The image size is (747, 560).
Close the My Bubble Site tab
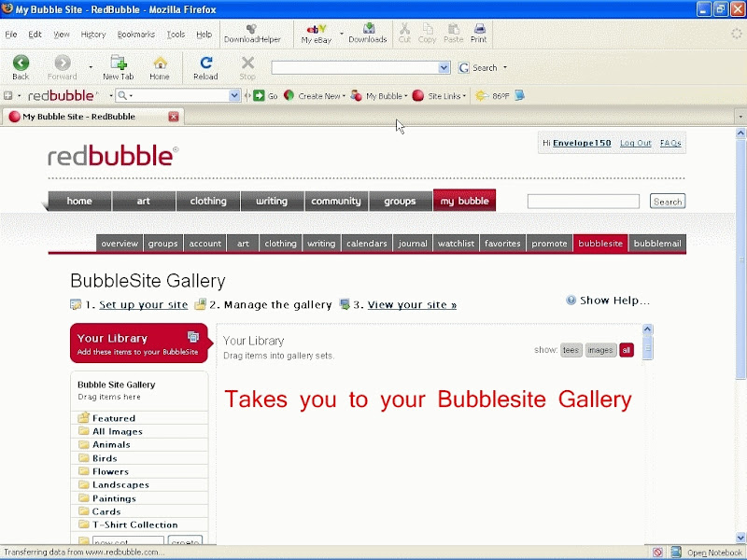tap(174, 117)
